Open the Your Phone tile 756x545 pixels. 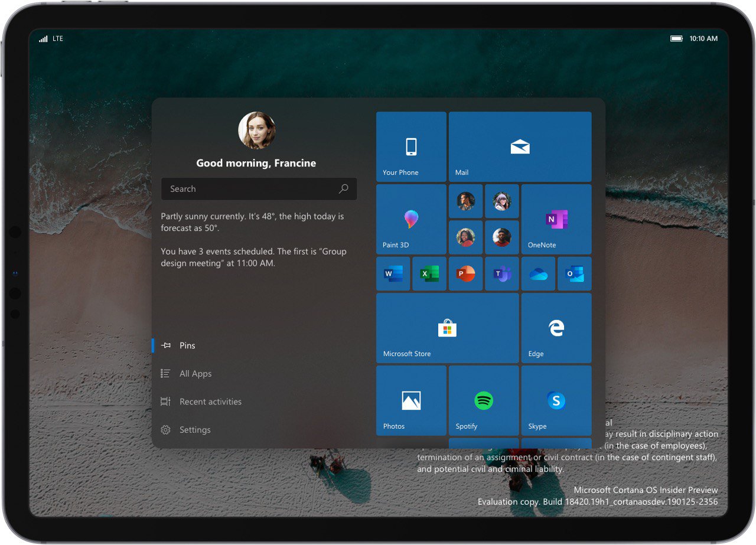point(411,146)
